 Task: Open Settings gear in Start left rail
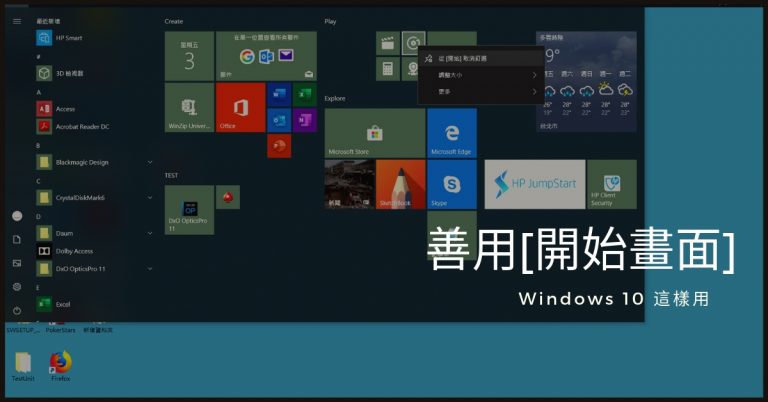[x=17, y=286]
